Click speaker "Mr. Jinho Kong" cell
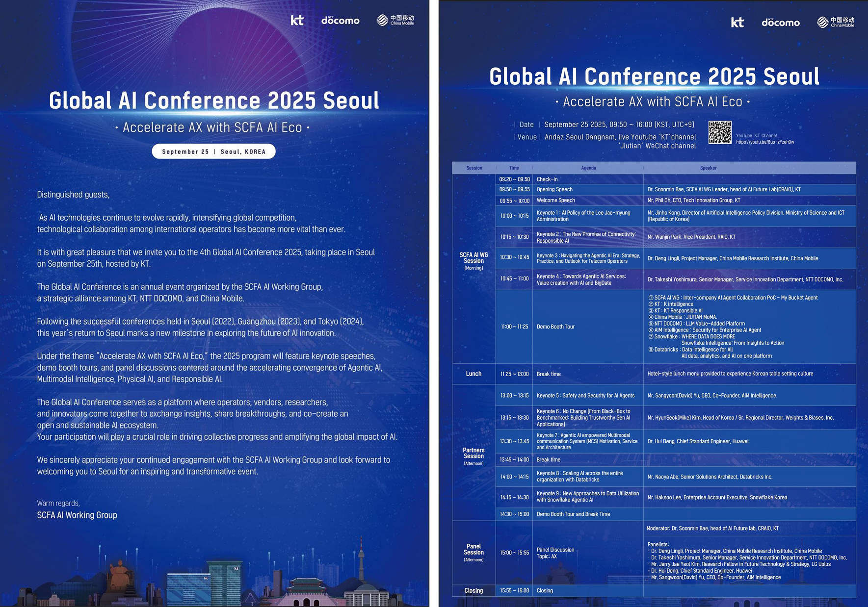The width and height of the screenshot is (868, 607). (750, 216)
